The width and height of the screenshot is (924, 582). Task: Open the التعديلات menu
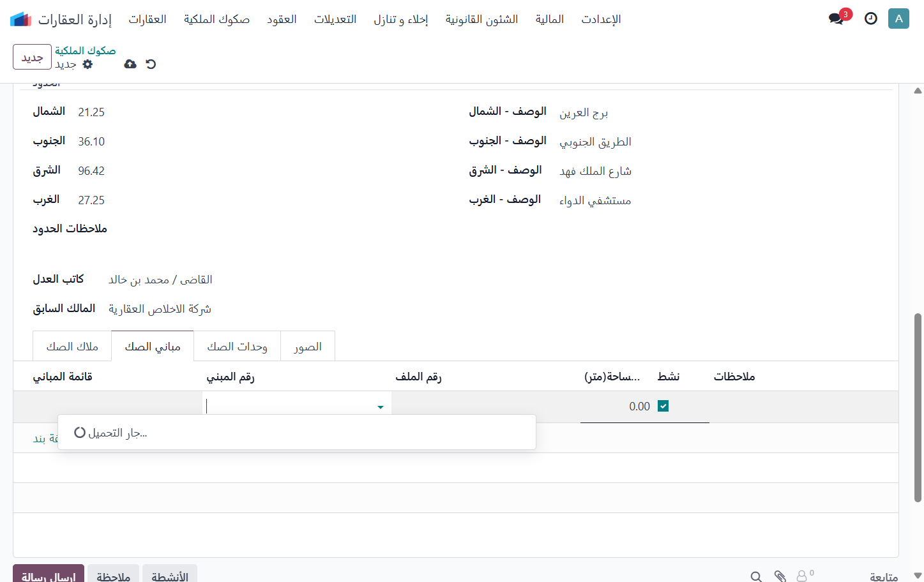(x=335, y=19)
